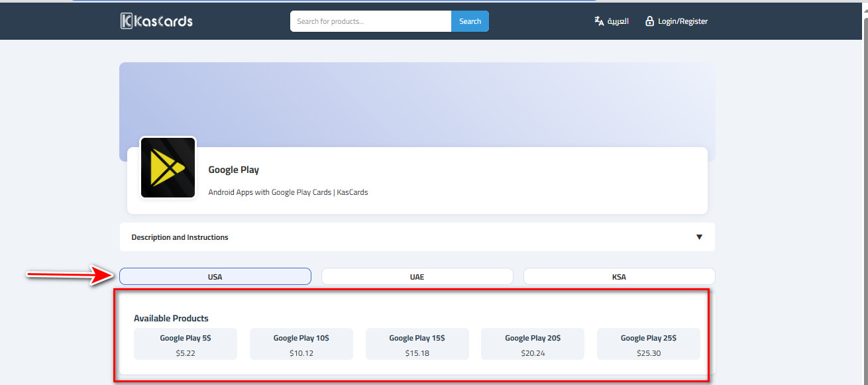The image size is (868, 385).
Task: Click the blue Search button
Action: (470, 21)
